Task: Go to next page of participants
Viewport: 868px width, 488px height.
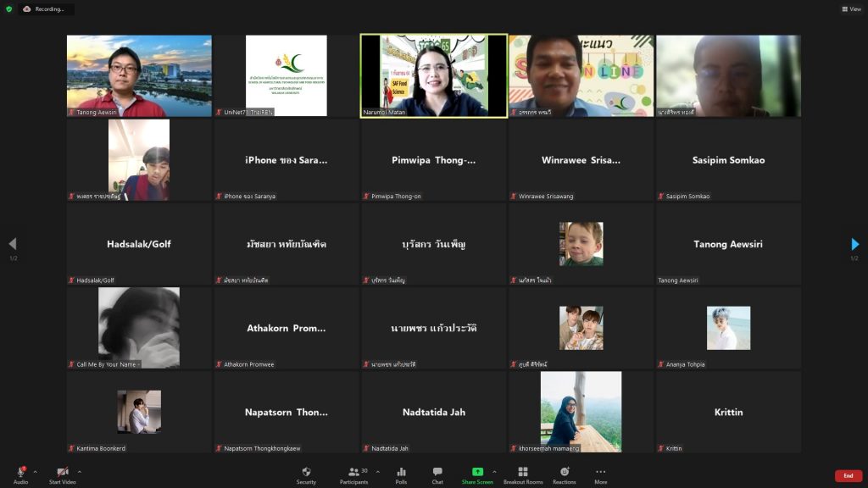Action: point(854,244)
